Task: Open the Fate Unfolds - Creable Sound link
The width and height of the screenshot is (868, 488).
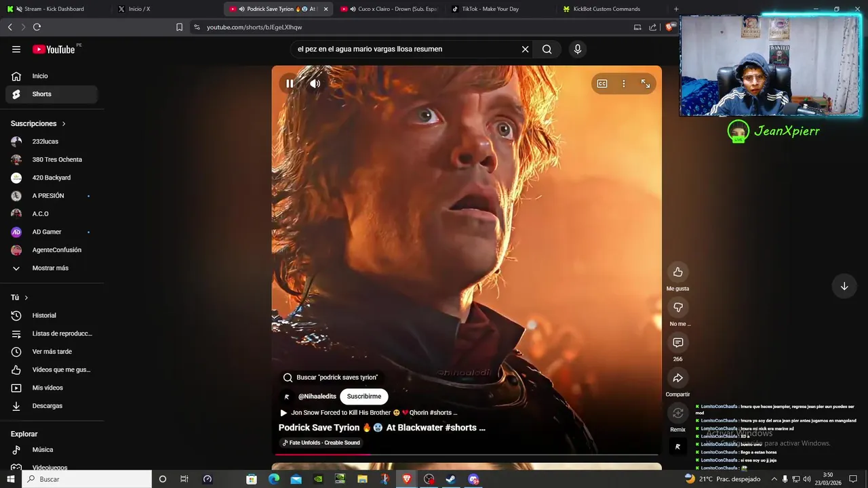Action: point(321,443)
